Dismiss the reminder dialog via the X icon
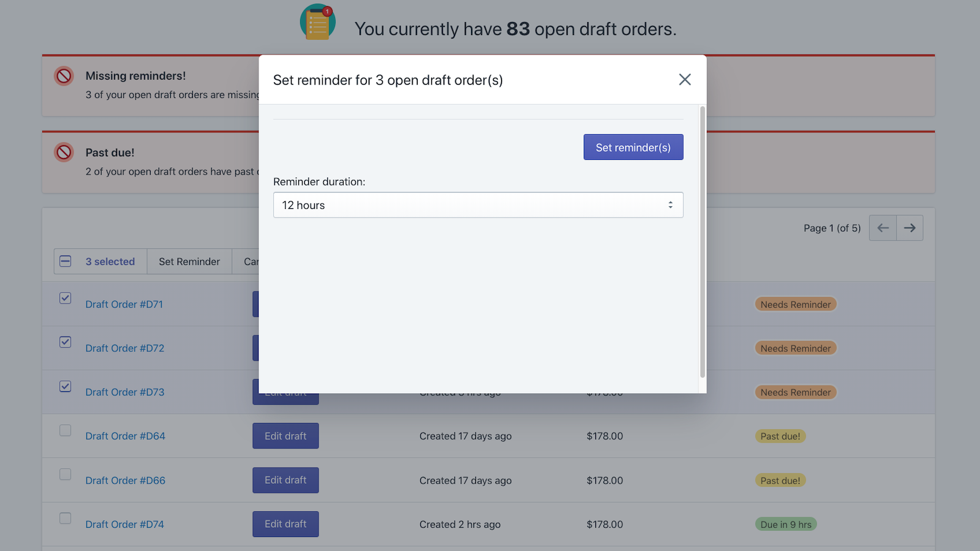 [x=684, y=80]
